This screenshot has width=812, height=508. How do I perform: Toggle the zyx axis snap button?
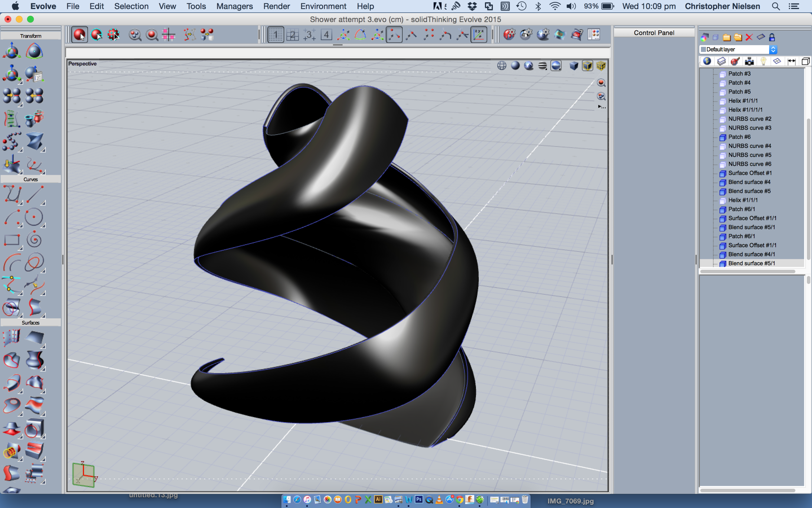point(479,34)
